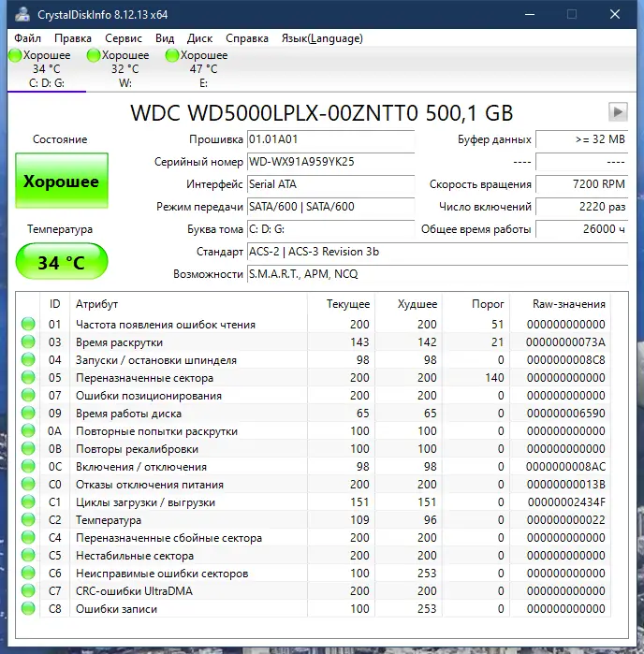
Task: Click raw value 000000006590
Action: click(x=566, y=414)
